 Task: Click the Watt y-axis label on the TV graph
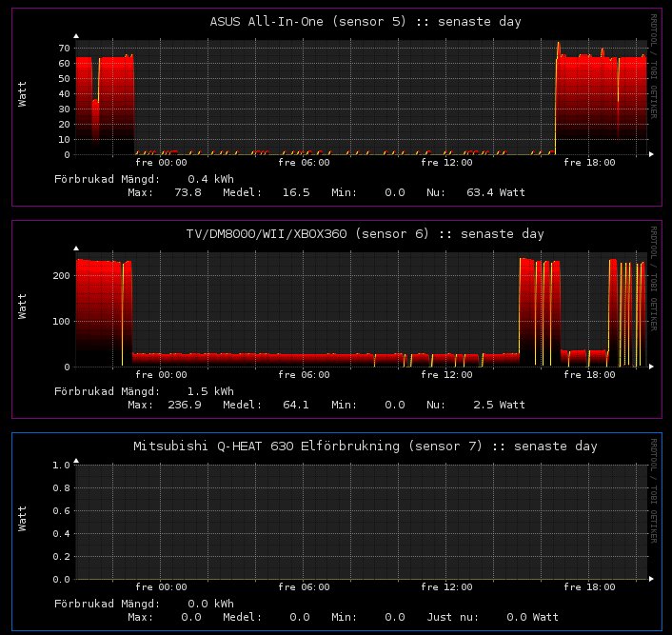[23, 307]
